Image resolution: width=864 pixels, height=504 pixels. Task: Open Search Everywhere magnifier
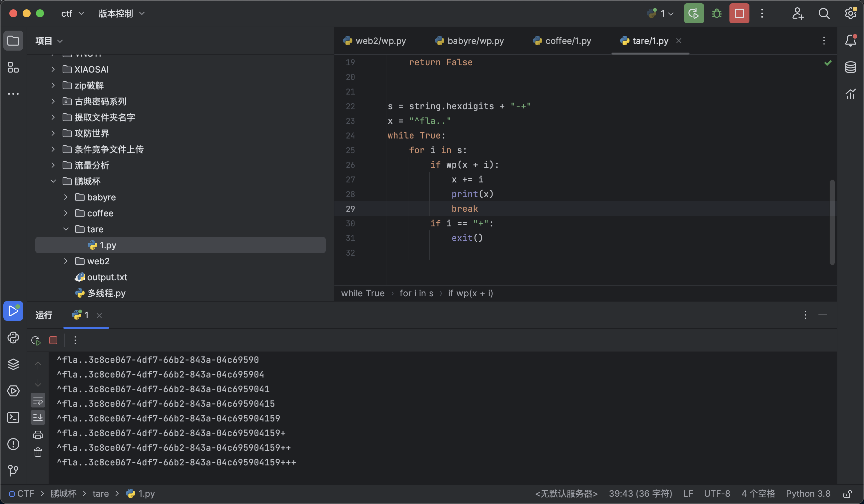pyautogui.click(x=824, y=13)
